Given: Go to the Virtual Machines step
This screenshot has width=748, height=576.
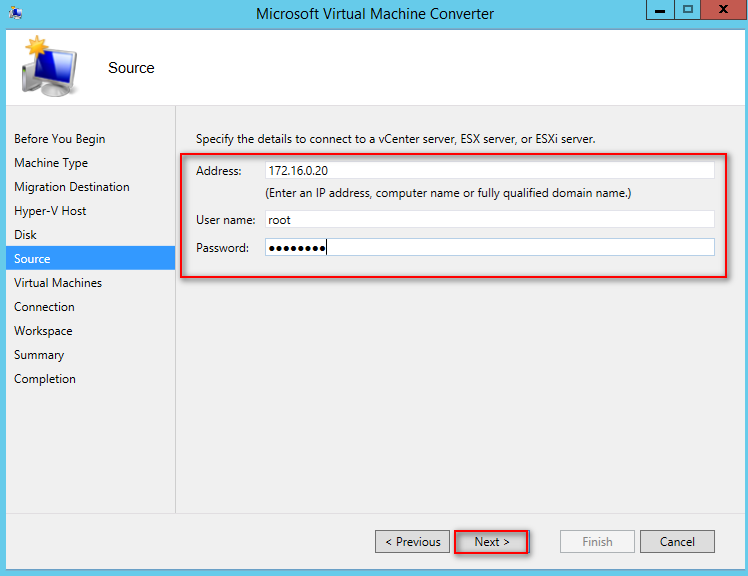Looking at the screenshot, I should pos(58,283).
